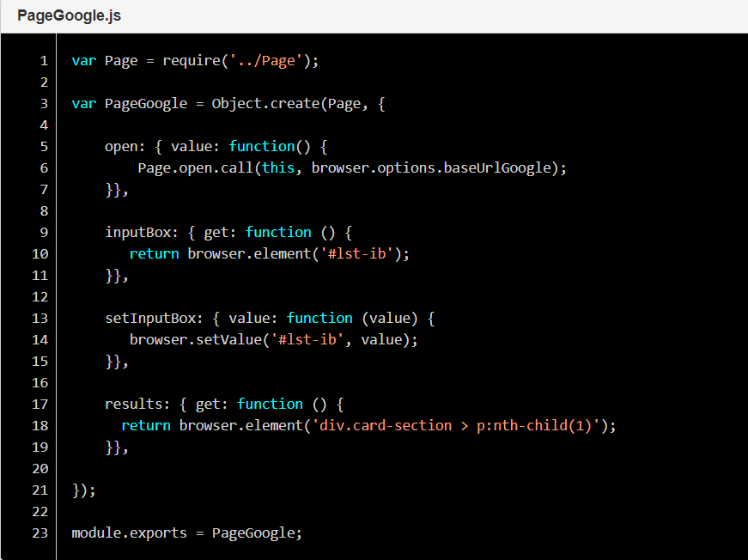Click line number 1 in gutter
Viewport: 748px width, 560px height.
pyautogui.click(x=44, y=61)
